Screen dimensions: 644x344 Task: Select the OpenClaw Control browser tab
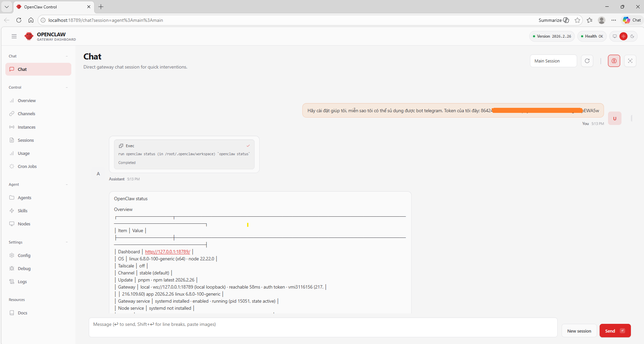pos(54,7)
